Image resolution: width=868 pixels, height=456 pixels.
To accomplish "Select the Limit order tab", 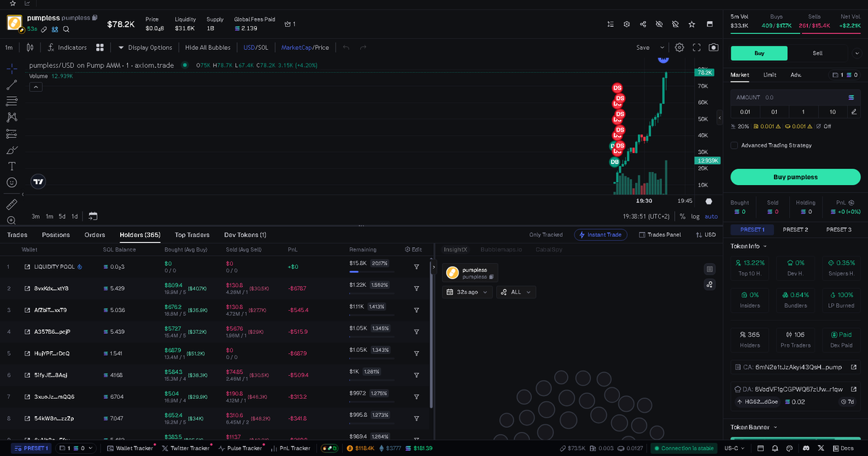I will click(x=770, y=74).
